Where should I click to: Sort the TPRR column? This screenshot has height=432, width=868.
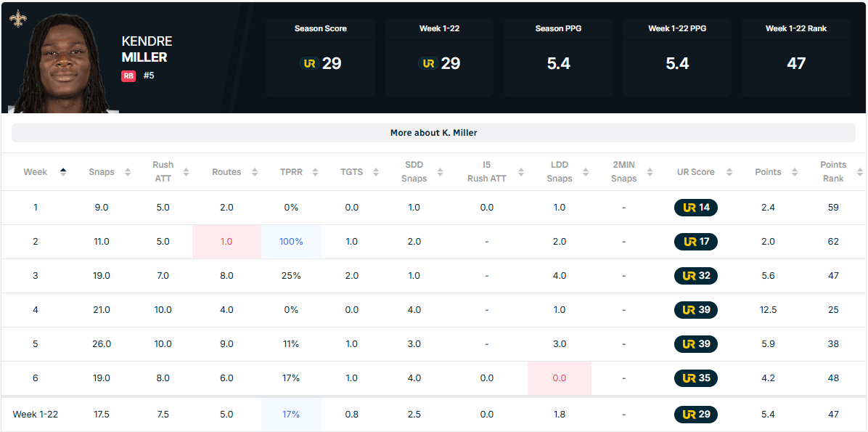316,172
